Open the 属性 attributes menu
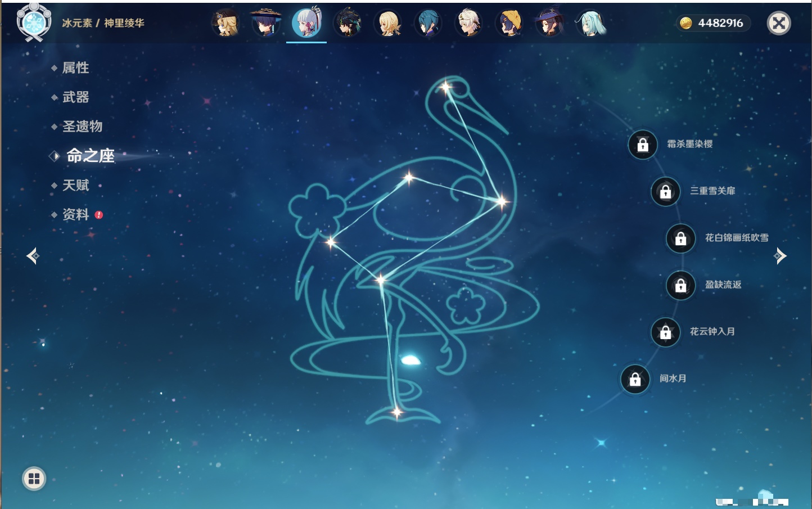The width and height of the screenshot is (812, 509). tap(75, 68)
